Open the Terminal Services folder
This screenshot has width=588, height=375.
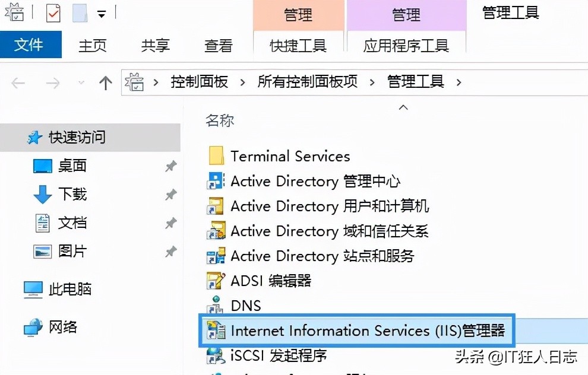point(290,156)
